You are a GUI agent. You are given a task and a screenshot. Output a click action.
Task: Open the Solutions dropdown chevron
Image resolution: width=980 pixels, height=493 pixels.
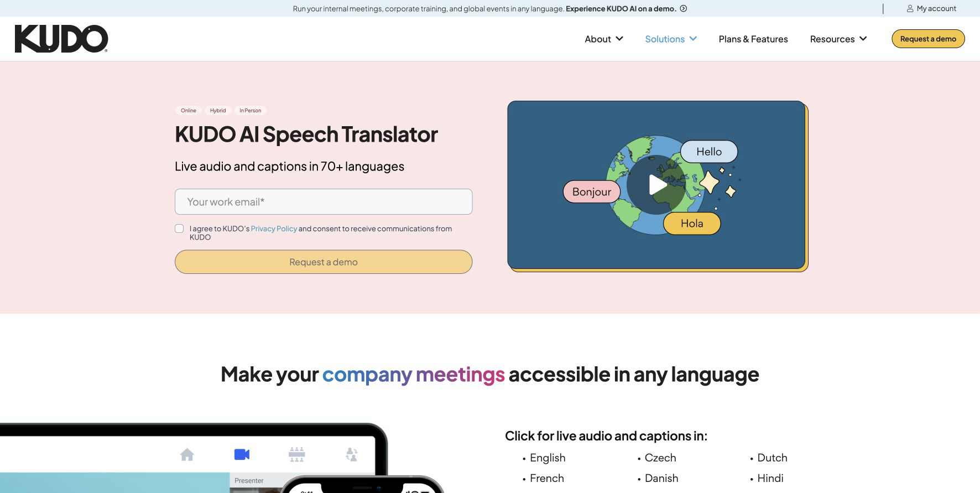pos(693,39)
